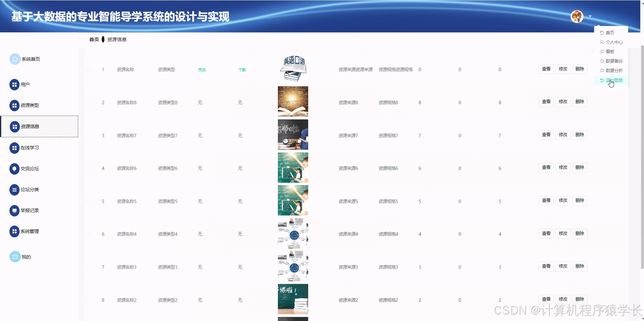This screenshot has height=321, width=644.
Task: Open the 系统管理 settings icon
Action: (14, 231)
